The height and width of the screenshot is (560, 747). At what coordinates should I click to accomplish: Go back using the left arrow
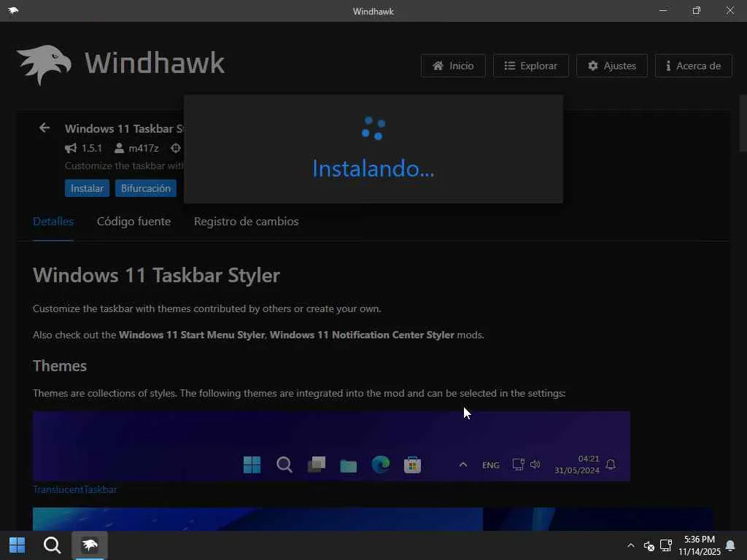pos(44,128)
